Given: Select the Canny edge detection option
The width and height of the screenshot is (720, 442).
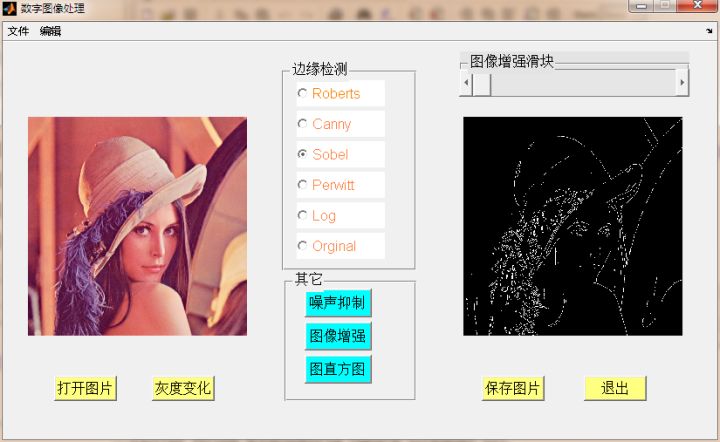Looking at the screenshot, I should (x=340, y=123).
